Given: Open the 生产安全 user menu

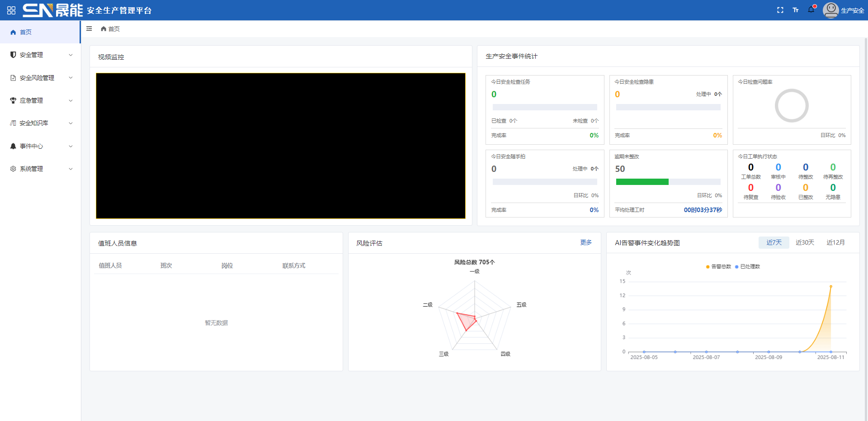Looking at the screenshot, I should [852, 10].
